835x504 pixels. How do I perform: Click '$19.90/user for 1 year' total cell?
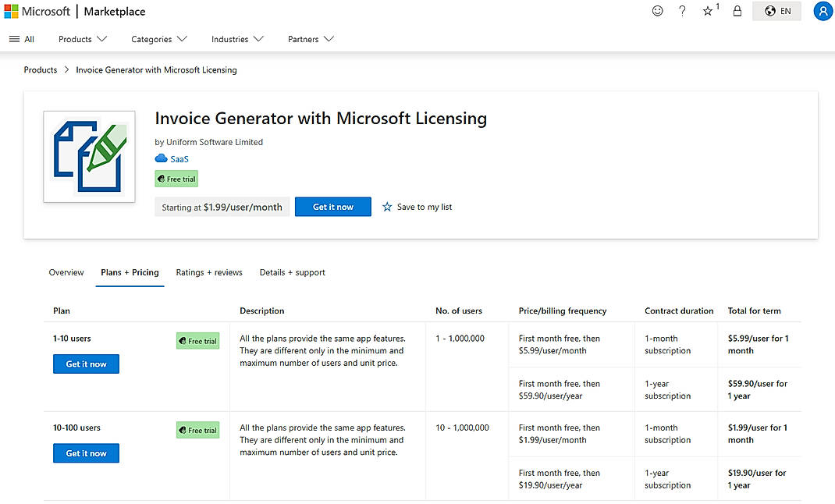tap(757, 479)
